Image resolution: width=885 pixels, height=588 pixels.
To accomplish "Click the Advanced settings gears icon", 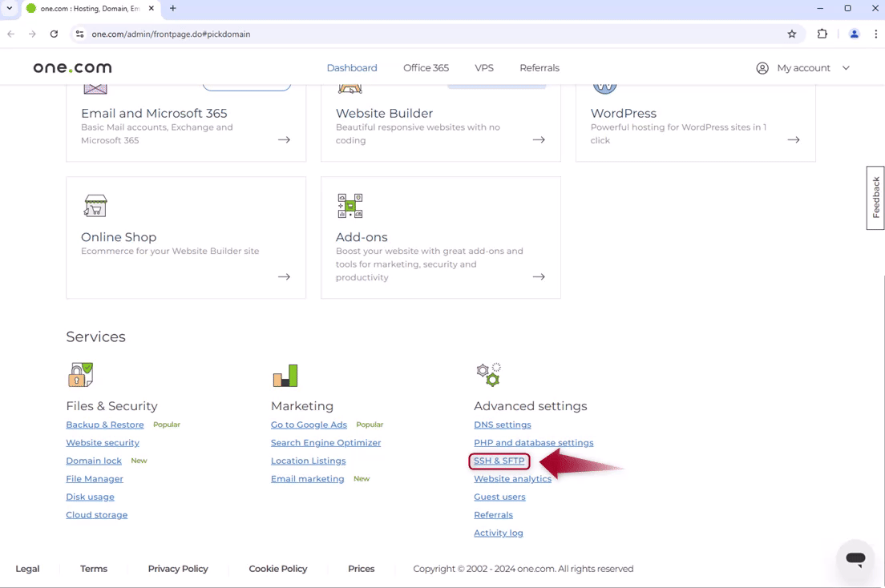I will tap(488, 374).
